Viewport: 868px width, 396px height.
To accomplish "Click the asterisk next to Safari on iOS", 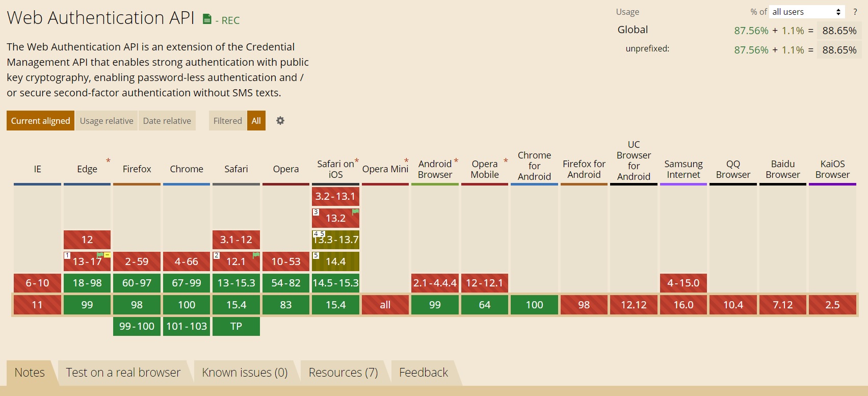I will [x=357, y=162].
